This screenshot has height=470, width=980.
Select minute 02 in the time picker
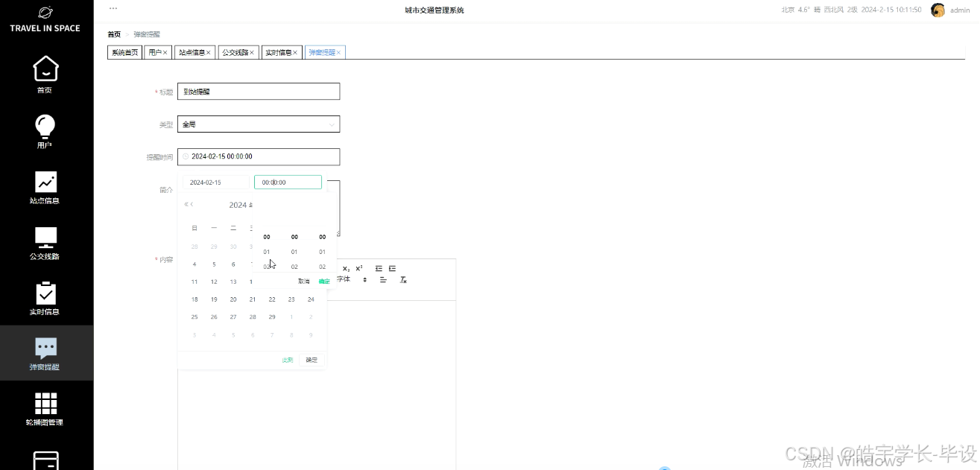pyautogui.click(x=294, y=267)
